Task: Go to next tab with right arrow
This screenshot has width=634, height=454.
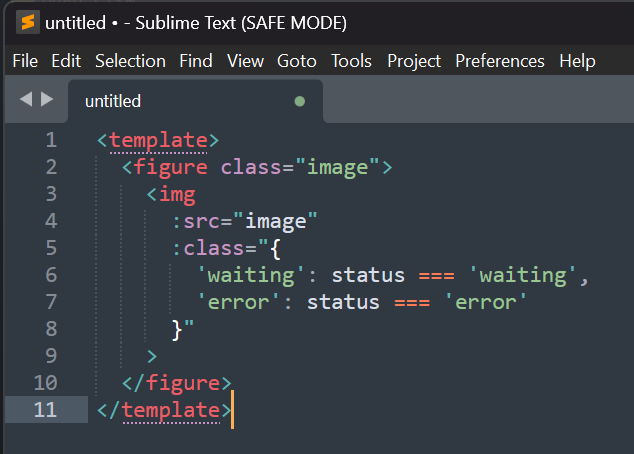Action: [x=47, y=99]
